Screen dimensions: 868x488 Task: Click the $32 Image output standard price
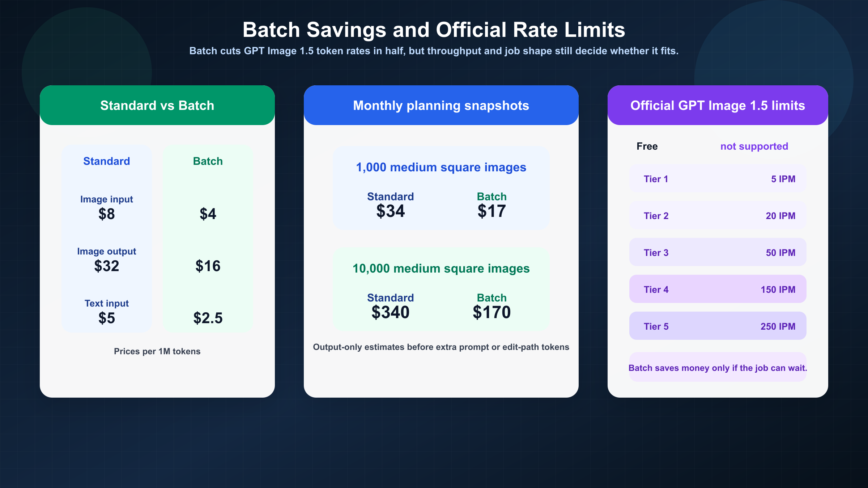coord(107,266)
